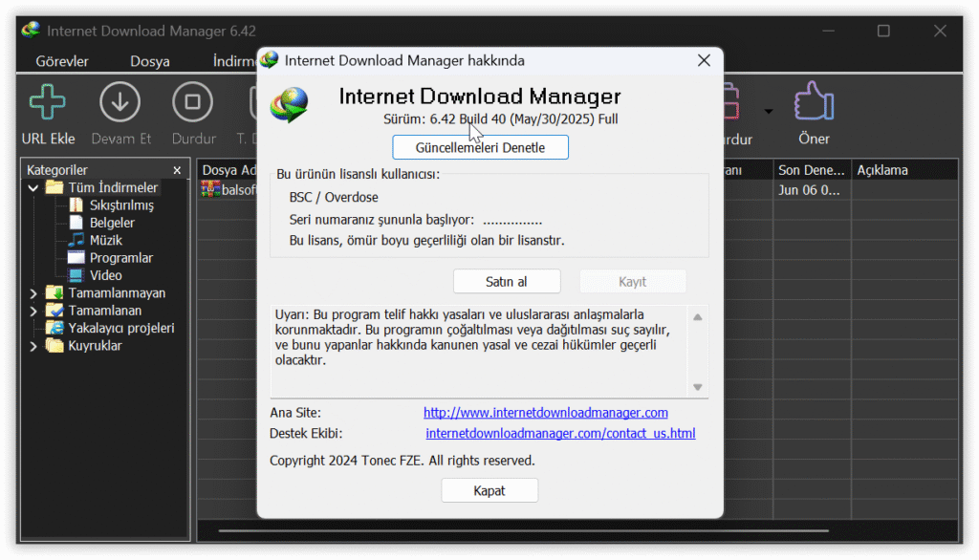
Task: Click the Yakalayıcı projeleri globe icon
Action: (x=54, y=328)
